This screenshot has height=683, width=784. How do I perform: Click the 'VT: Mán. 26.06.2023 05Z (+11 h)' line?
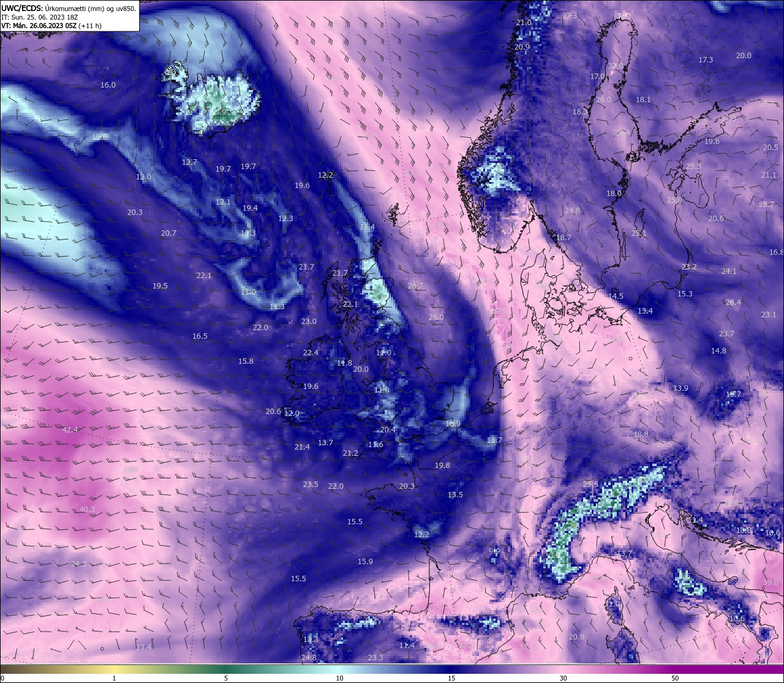51,26
